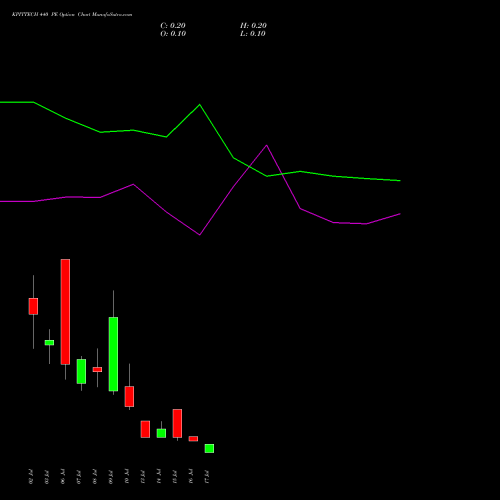Viewport: 500px width, 500px height.
Task: Select the first red candlestick on 02 Jul
Action: 33,306
